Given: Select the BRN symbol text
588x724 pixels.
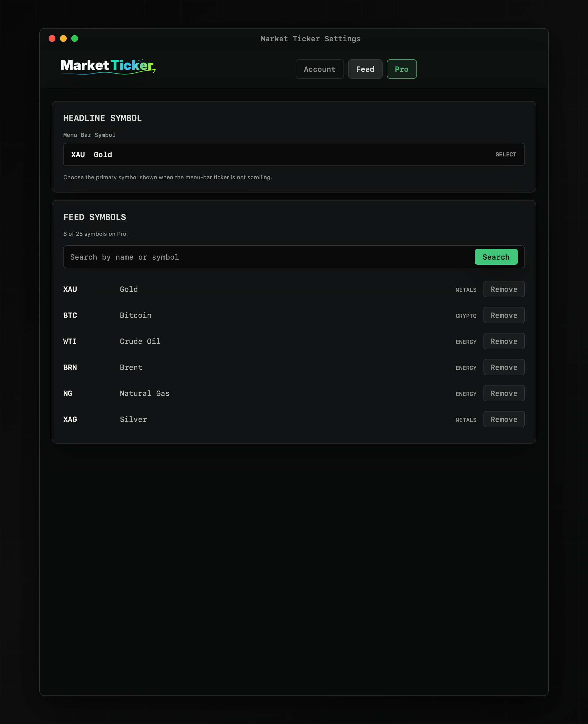Looking at the screenshot, I should coord(70,368).
